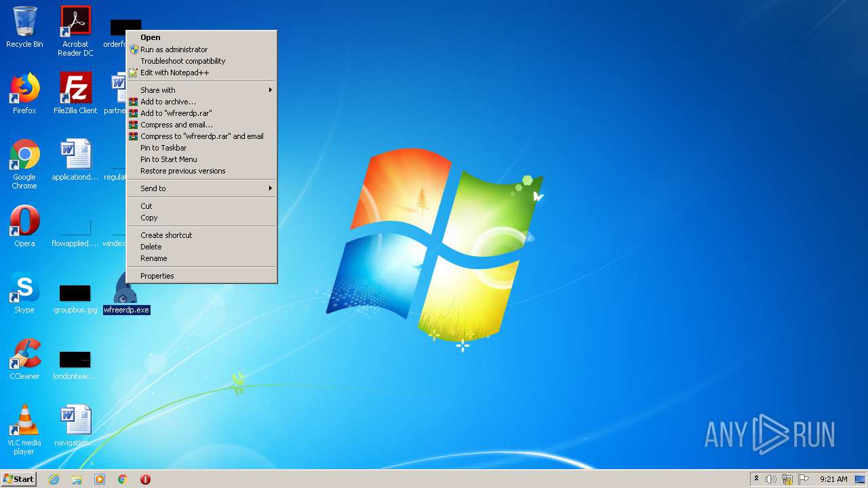
Task: Open the volume speaker tray icon
Action: (x=771, y=479)
